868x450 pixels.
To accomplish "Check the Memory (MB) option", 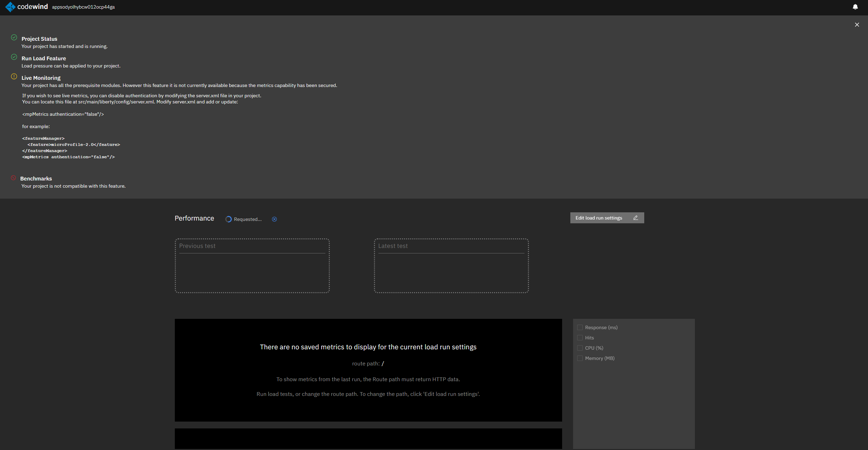I will (580, 358).
